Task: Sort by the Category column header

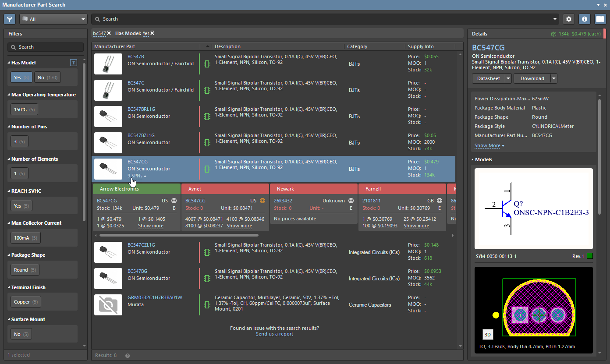Action: 357,46
